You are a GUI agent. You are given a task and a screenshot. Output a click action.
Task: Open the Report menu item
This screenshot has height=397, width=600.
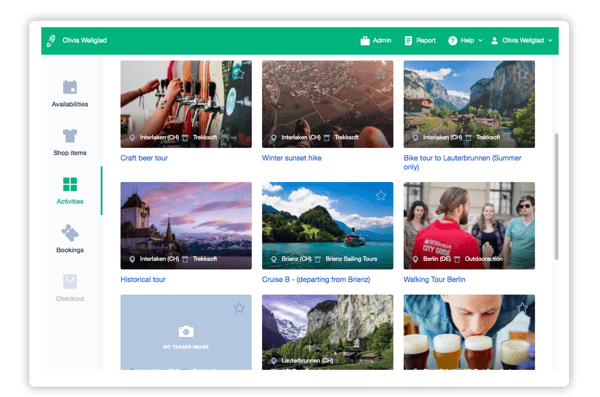coord(420,40)
